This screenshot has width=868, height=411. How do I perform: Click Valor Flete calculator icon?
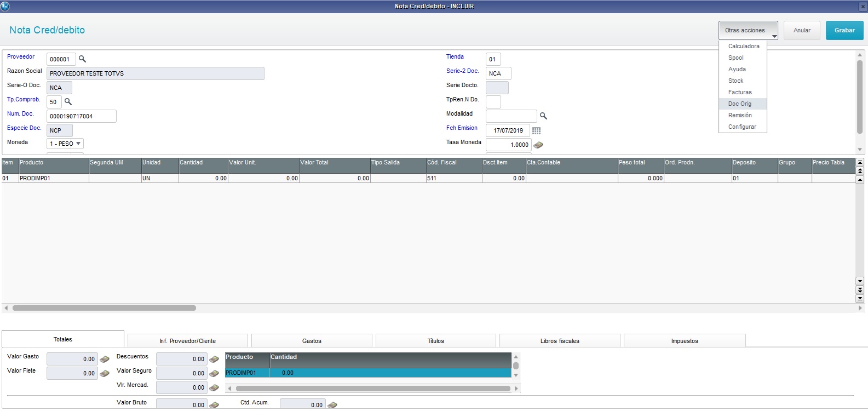point(105,373)
